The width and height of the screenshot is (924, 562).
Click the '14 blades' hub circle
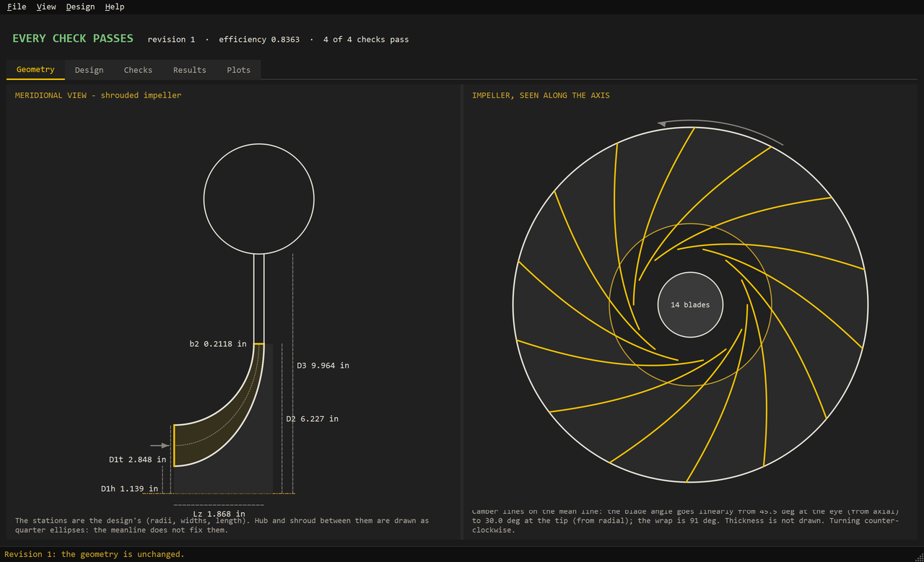pos(690,304)
